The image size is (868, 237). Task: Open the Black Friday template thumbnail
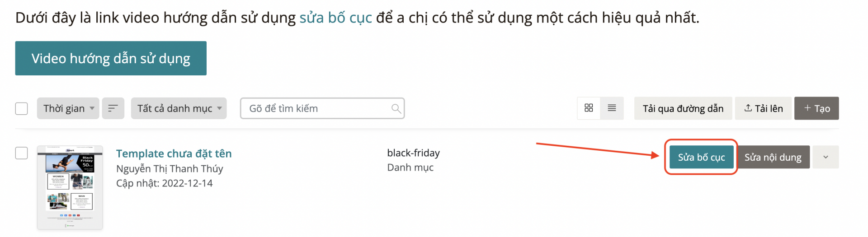70,187
